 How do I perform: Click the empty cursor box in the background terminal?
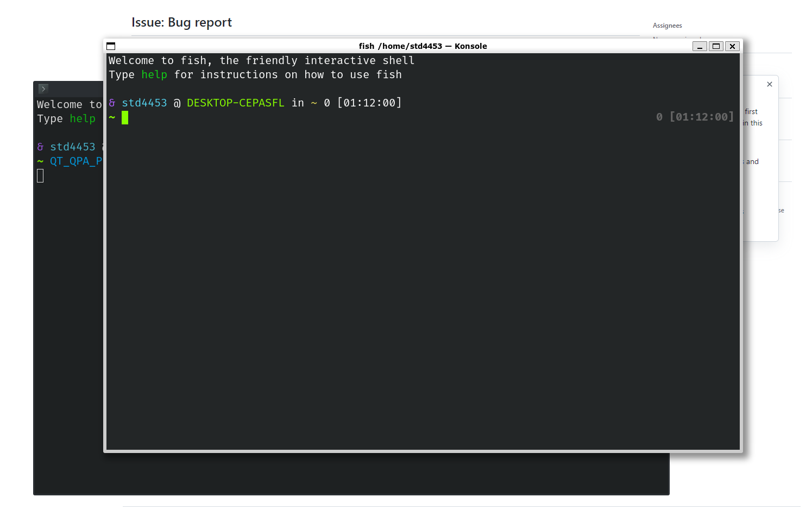coord(40,175)
